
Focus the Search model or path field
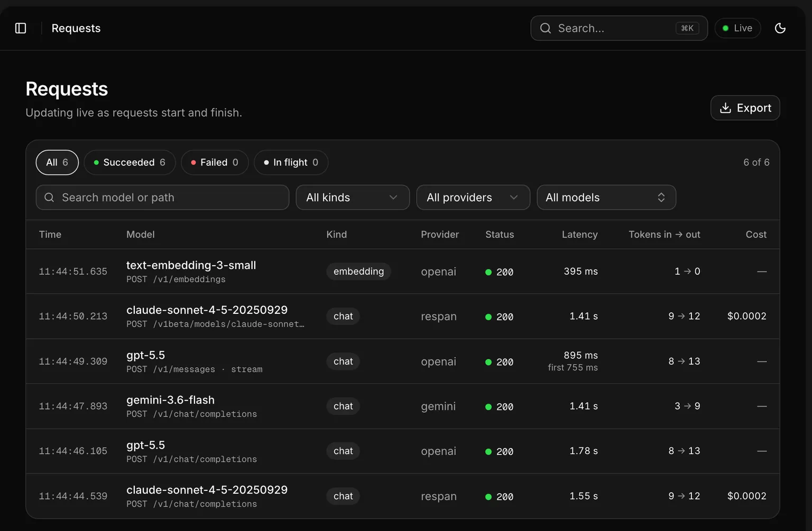(x=162, y=198)
